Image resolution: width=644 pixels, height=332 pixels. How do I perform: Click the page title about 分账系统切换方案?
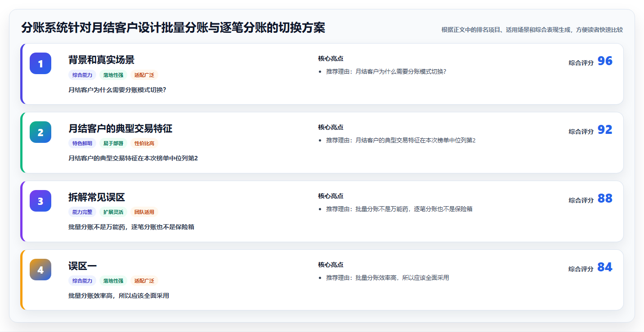click(173, 28)
